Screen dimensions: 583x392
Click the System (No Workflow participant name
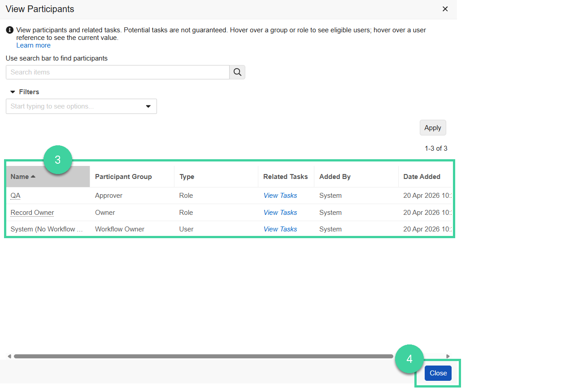[47, 229]
